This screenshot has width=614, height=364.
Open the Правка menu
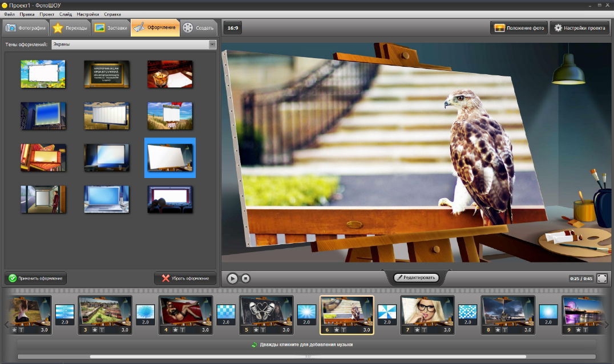pyautogui.click(x=27, y=14)
